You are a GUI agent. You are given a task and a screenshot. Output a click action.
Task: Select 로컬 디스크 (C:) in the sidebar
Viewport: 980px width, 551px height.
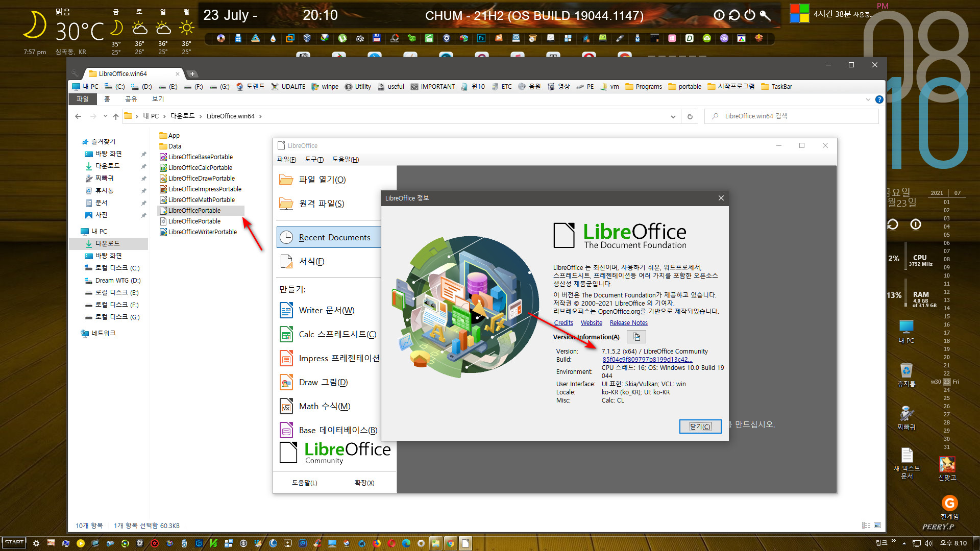click(x=112, y=268)
